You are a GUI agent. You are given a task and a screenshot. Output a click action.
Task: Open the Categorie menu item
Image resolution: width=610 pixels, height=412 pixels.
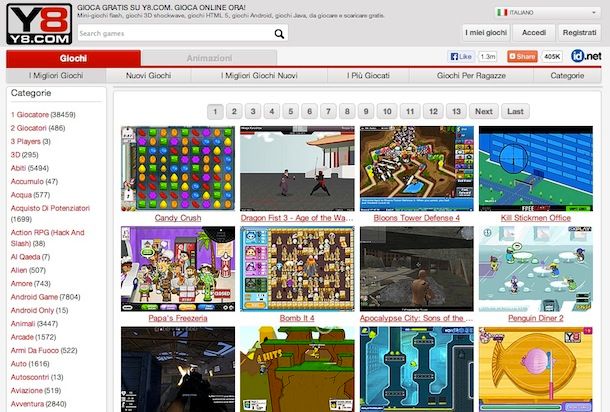(567, 75)
